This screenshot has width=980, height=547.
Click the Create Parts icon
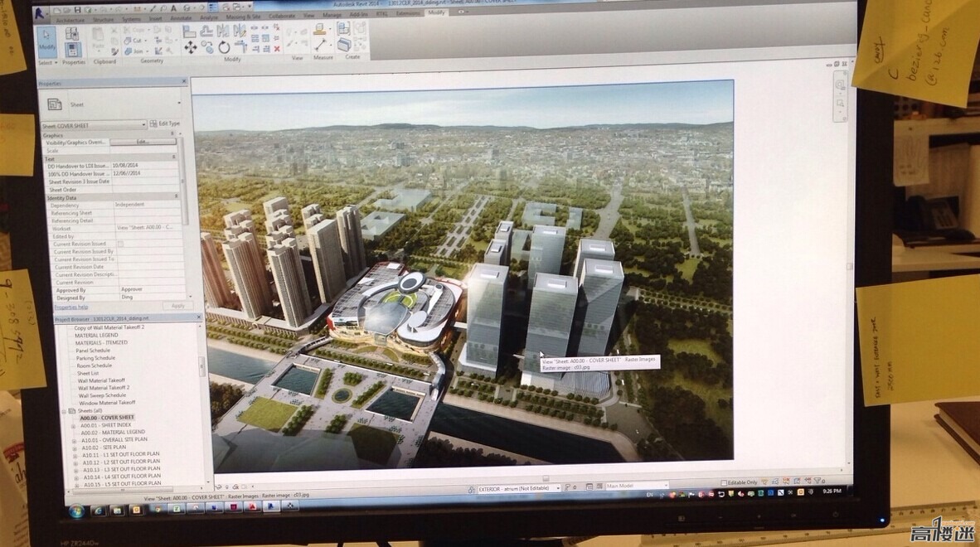point(344,44)
